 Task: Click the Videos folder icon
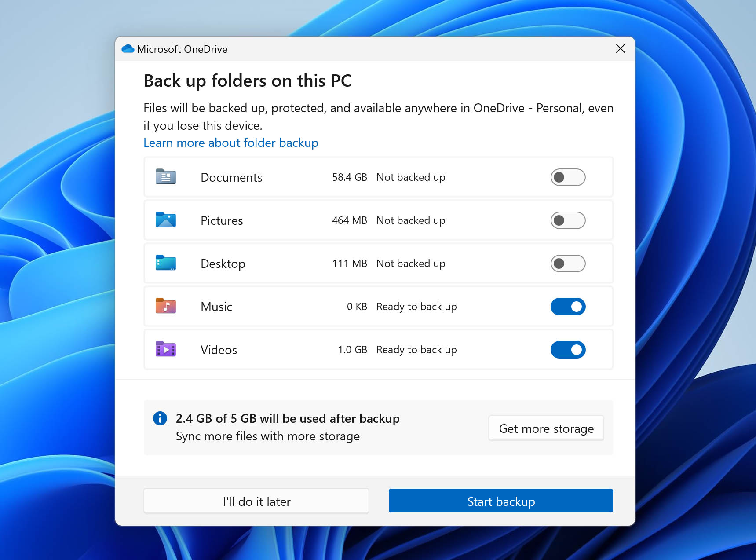pyautogui.click(x=166, y=349)
